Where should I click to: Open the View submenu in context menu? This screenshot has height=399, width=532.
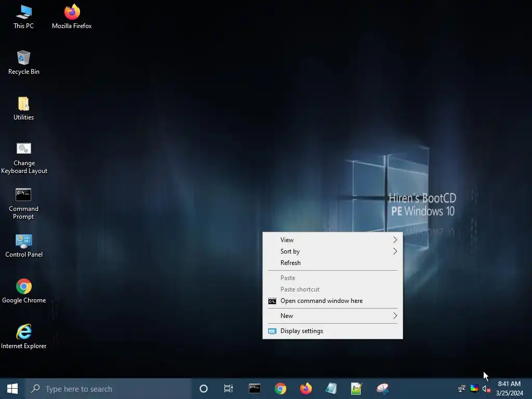click(x=332, y=240)
